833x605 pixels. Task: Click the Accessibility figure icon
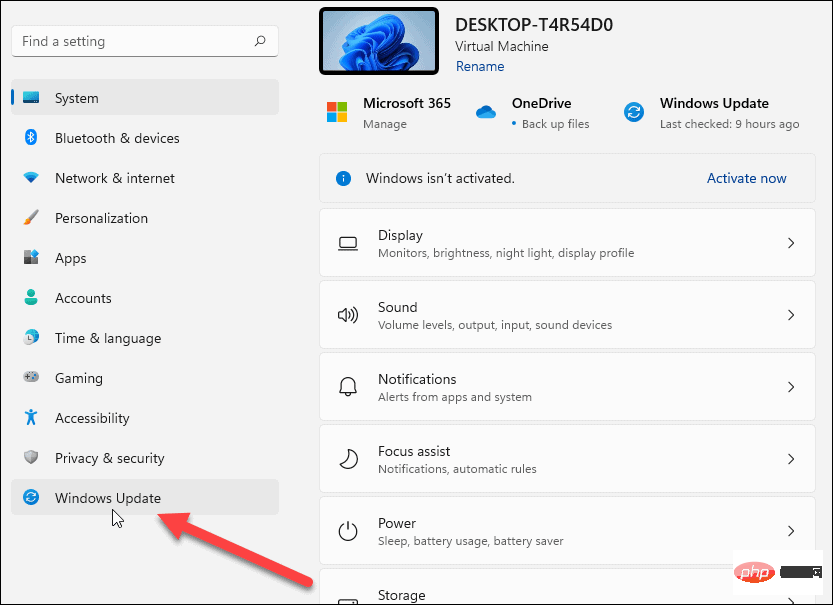point(31,417)
